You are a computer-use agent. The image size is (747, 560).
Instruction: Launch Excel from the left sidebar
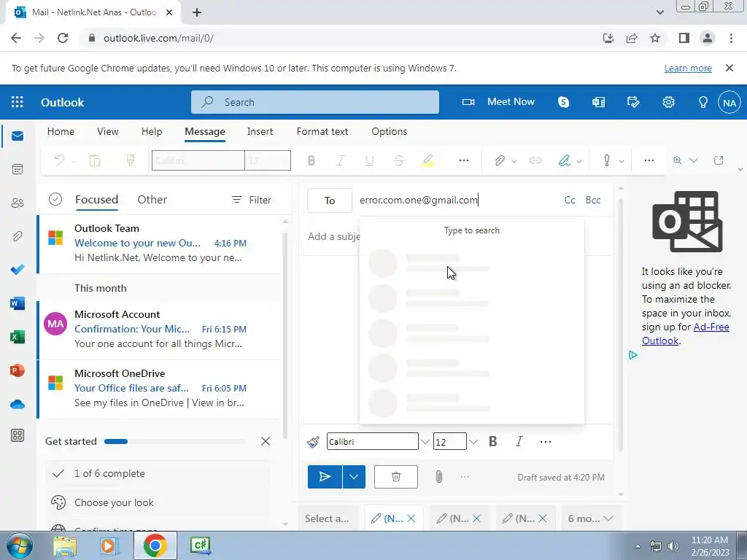click(x=18, y=337)
